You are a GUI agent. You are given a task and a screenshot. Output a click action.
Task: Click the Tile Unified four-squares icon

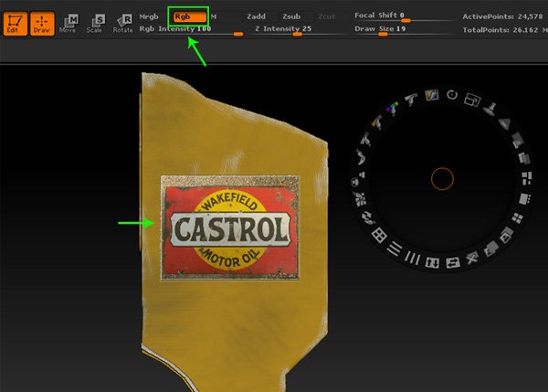pyautogui.click(x=517, y=218)
